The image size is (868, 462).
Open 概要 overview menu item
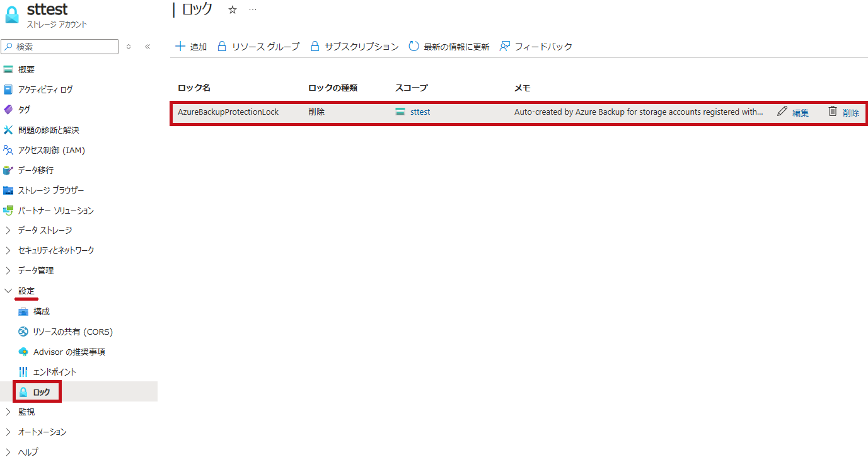(26, 69)
